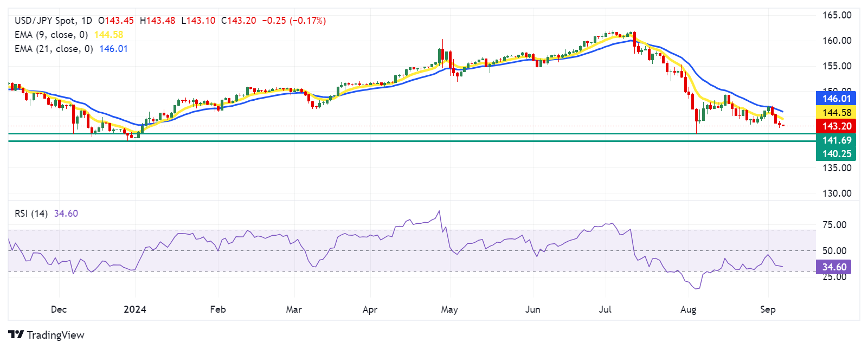Click the green 141.69 support level tag
Viewport: 868px width, 349px height.
pyautogui.click(x=836, y=140)
